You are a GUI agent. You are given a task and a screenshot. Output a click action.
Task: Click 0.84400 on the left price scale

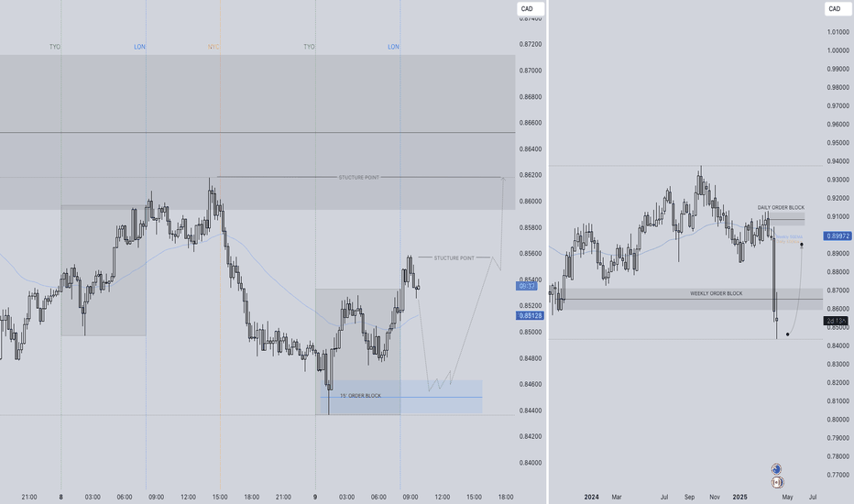coord(531,411)
